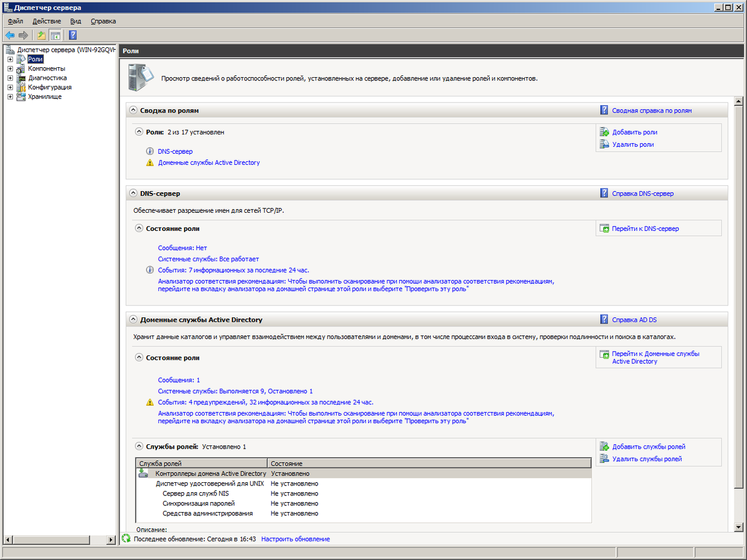Click the icon beside Добавить роли
747x560 pixels.
pos(604,132)
